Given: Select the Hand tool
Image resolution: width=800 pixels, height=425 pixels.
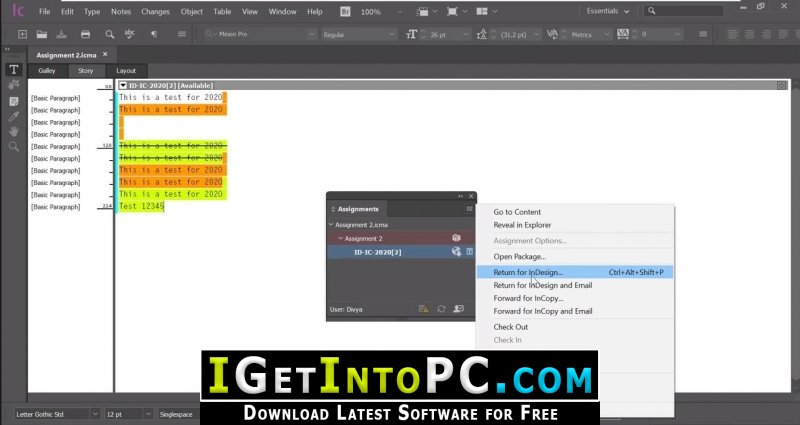Looking at the screenshot, I should [14, 131].
